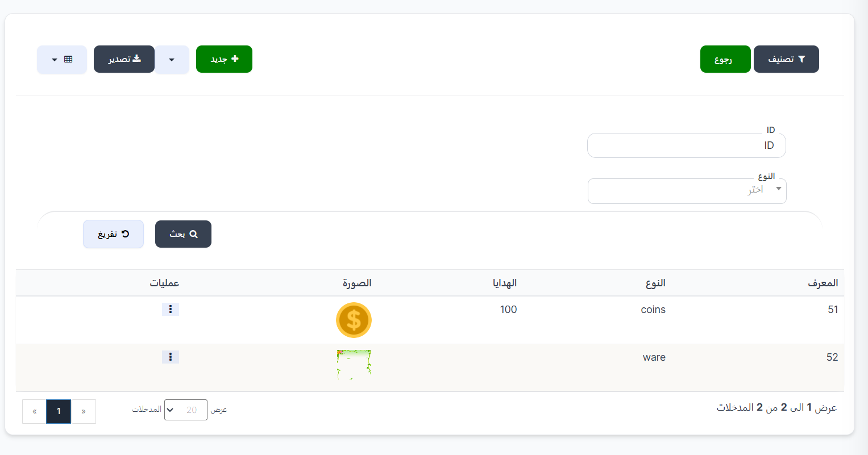Viewport: 868px width, 455px height.
Task: Click the تصدير export button
Action: pos(124,59)
